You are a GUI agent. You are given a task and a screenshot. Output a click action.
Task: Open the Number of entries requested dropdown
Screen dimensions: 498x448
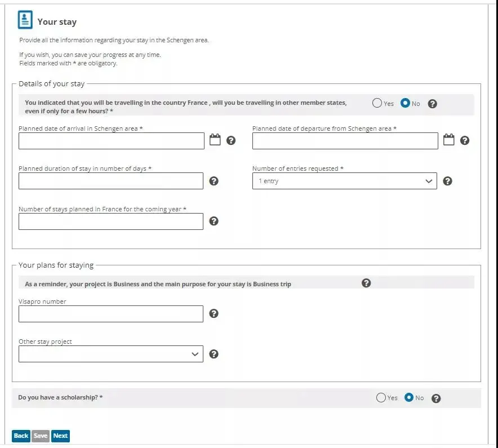(344, 181)
